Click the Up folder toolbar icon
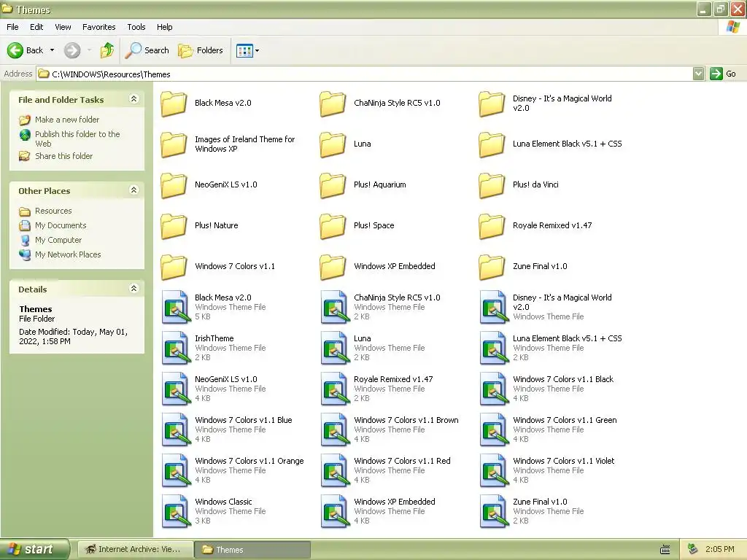The image size is (747, 560). tap(107, 50)
